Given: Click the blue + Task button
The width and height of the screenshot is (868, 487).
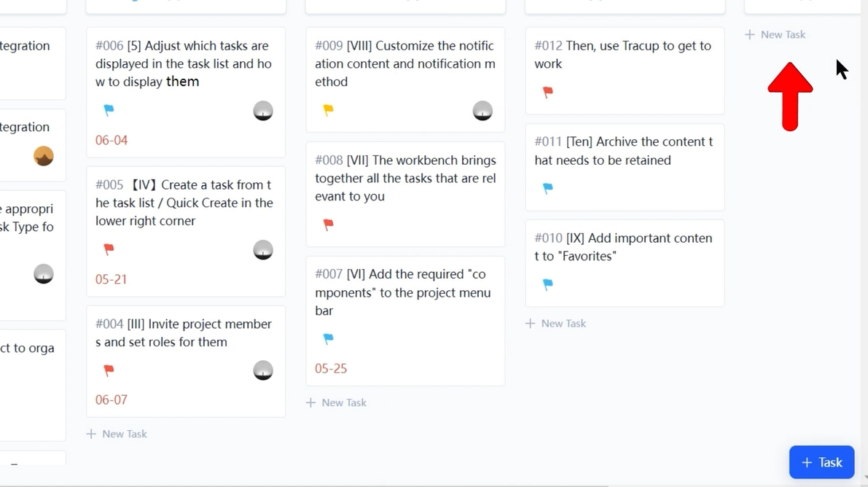Looking at the screenshot, I should coord(822,462).
